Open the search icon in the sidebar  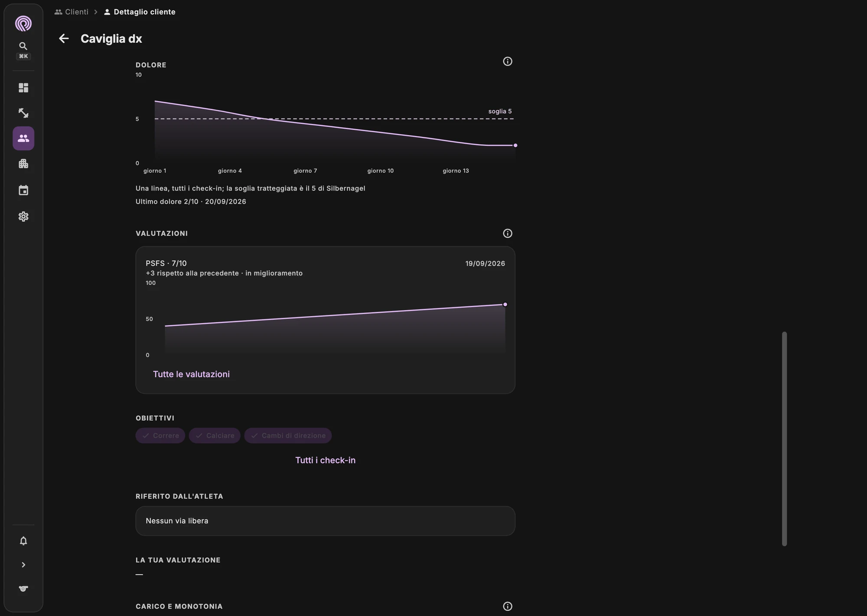click(23, 46)
